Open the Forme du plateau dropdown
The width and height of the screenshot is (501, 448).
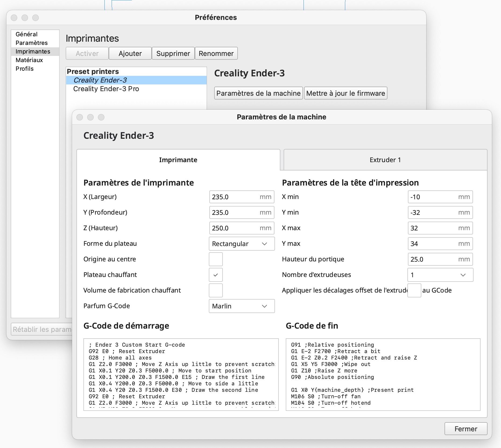241,244
